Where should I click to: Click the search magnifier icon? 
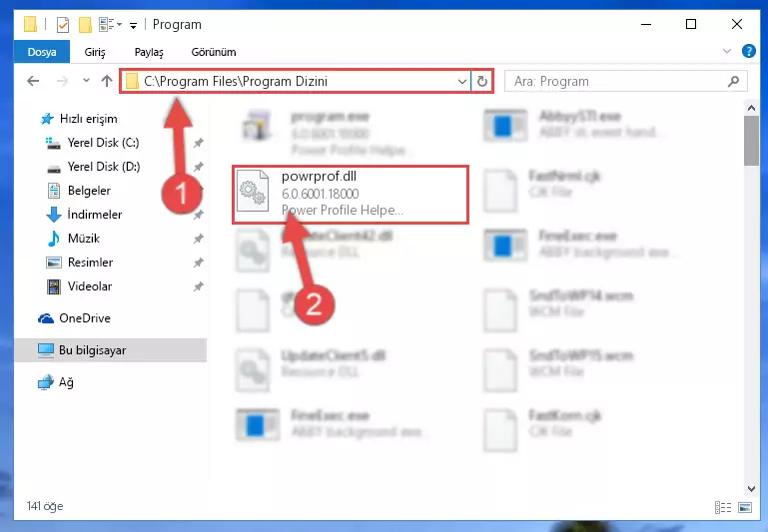tap(733, 81)
